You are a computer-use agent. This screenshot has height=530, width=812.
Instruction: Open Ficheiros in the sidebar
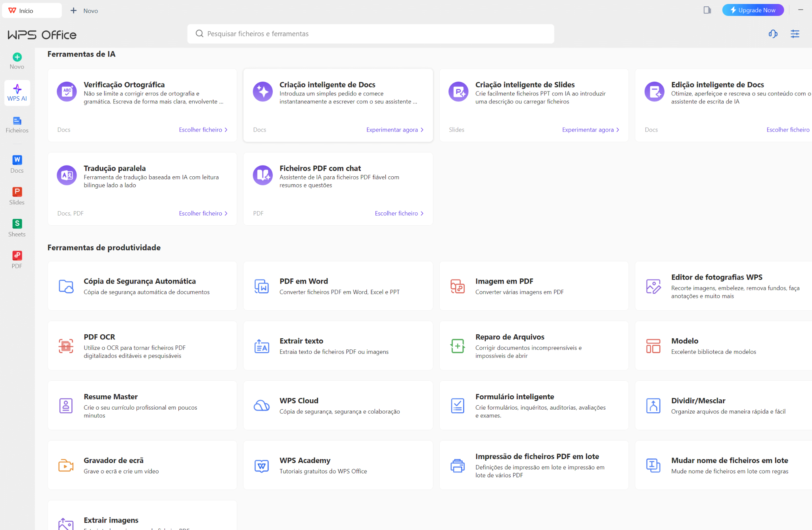point(17,125)
